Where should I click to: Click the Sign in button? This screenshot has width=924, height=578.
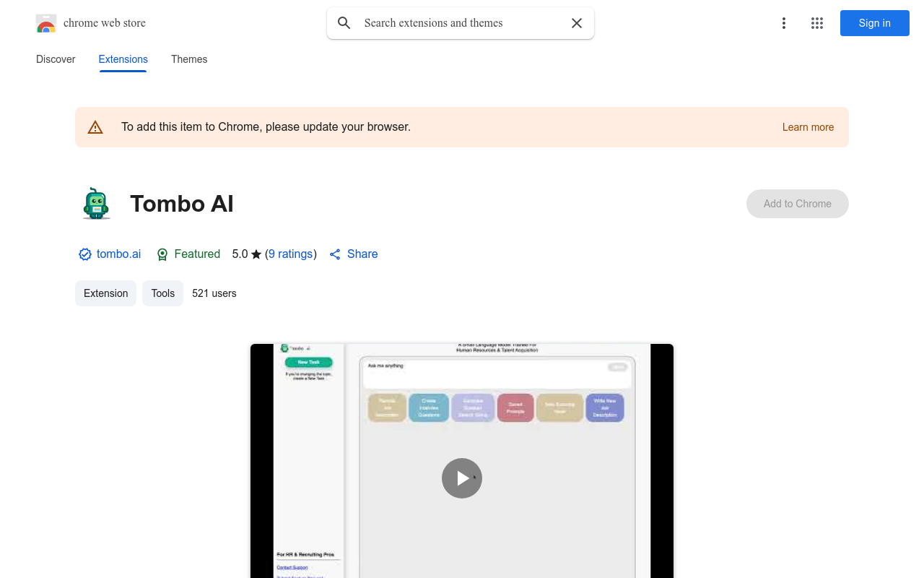(875, 23)
